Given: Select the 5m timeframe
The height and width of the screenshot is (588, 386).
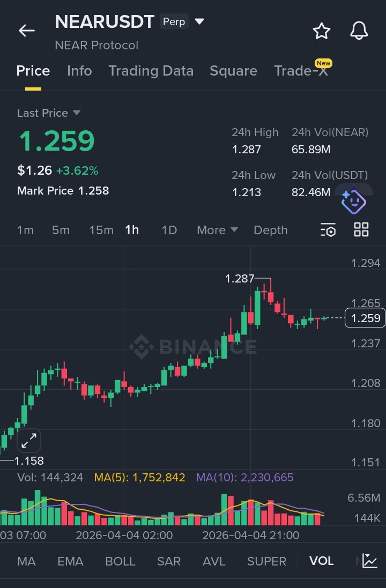Looking at the screenshot, I should click(x=61, y=230).
